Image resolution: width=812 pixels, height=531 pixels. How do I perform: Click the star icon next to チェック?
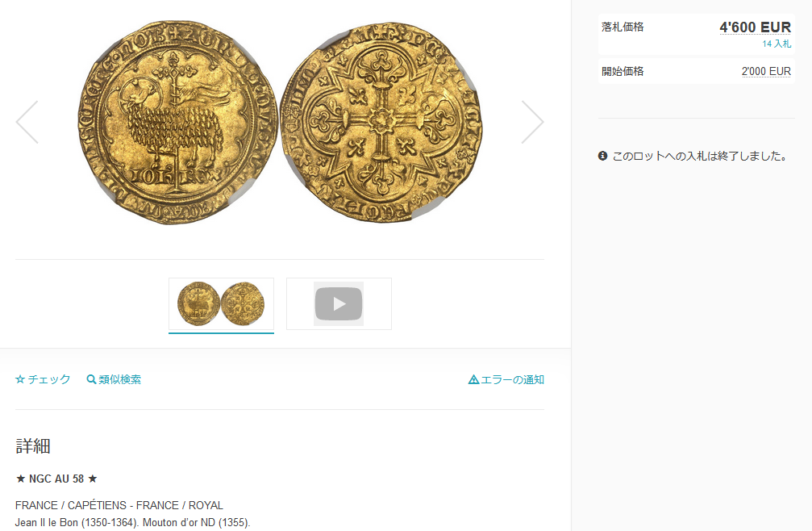pyautogui.click(x=20, y=380)
